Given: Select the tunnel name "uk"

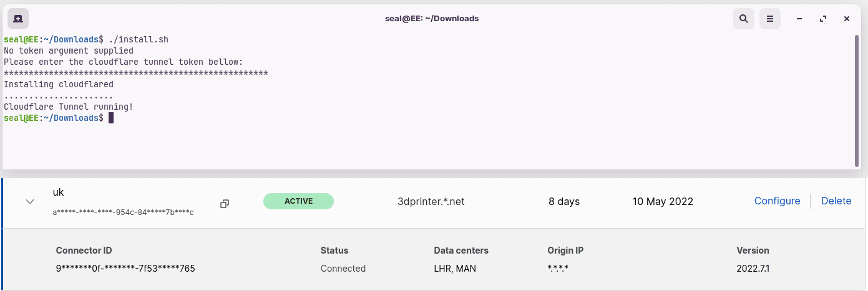Looking at the screenshot, I should [59, 192].
